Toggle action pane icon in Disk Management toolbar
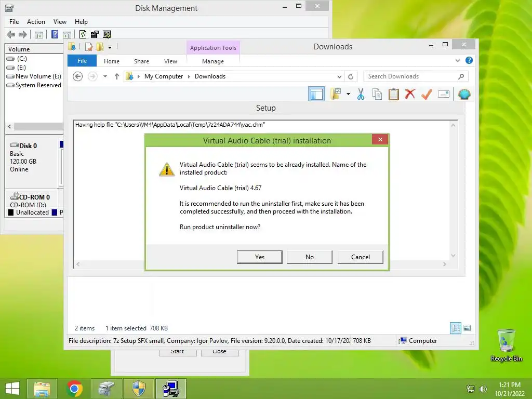Image resolution: width=532 pixels, height=399 pixels. pos(67,35)
